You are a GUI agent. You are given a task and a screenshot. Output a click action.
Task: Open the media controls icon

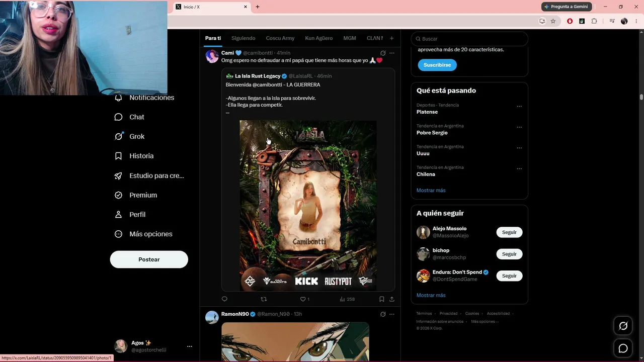tap(612, 21)
